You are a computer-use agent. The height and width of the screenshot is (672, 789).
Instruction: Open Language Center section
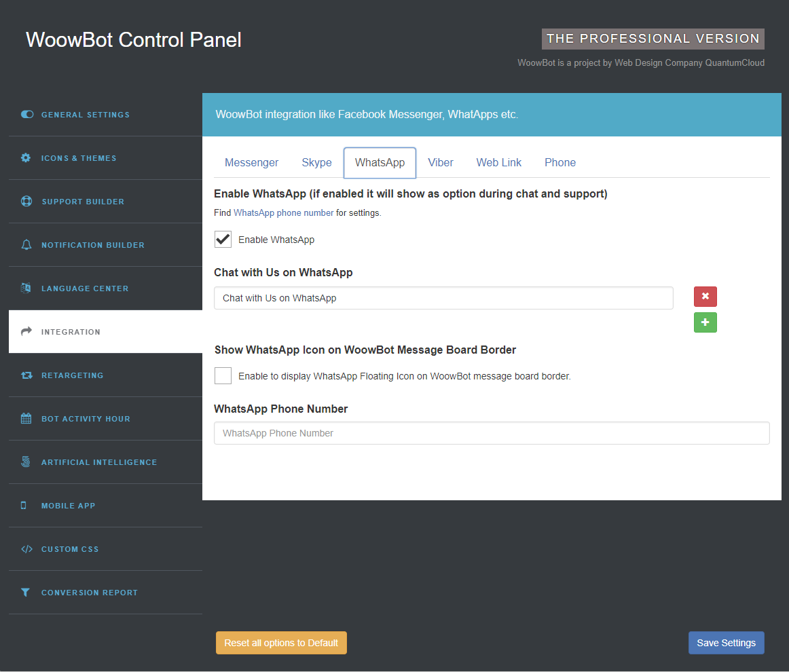pyautogui.click(x=106, y=288)
